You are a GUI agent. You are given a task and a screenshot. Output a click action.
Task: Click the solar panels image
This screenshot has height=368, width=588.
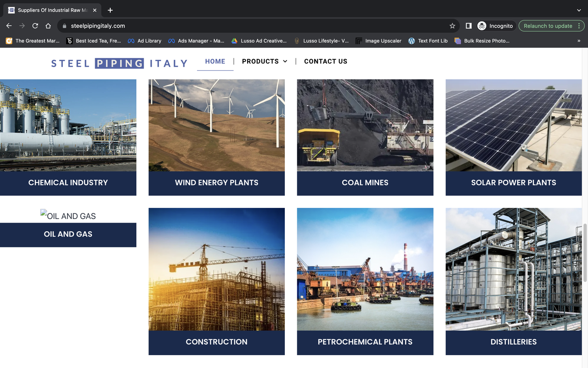coord(514,125)
